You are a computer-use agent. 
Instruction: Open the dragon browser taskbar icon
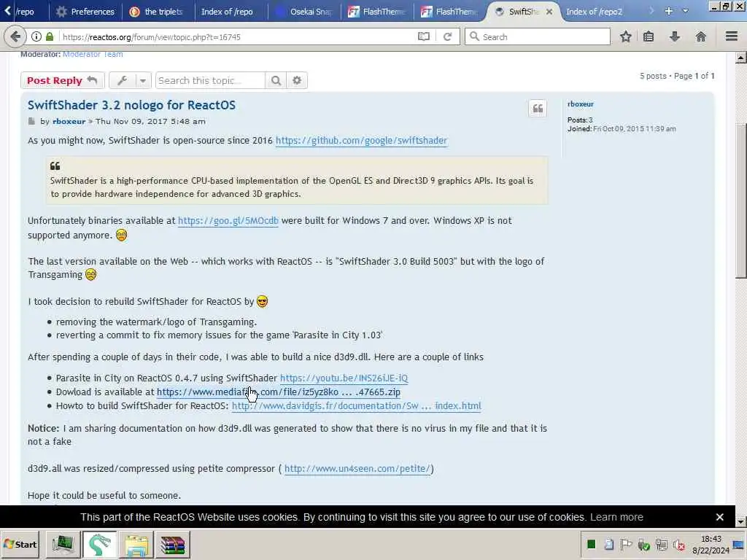(x=99, y=545)
